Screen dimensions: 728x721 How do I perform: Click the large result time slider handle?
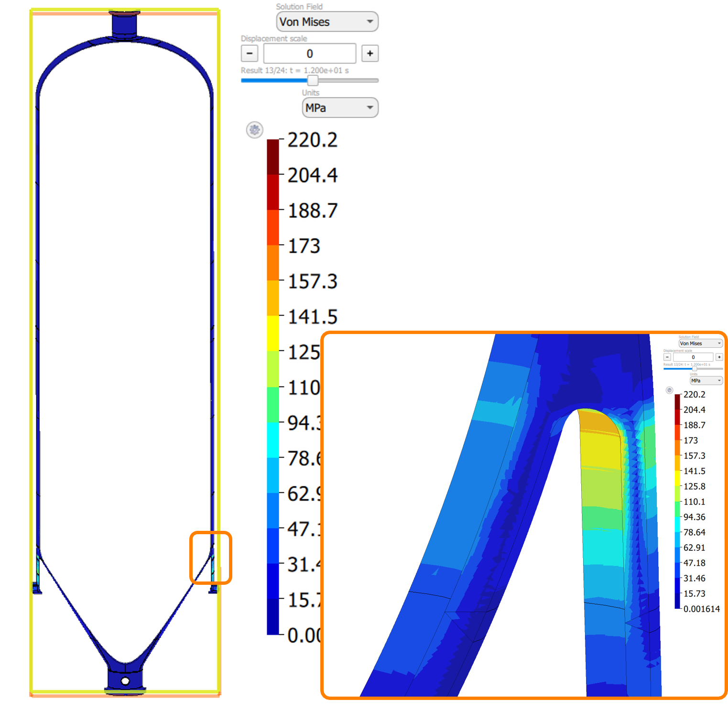click(x=313, y=80)
